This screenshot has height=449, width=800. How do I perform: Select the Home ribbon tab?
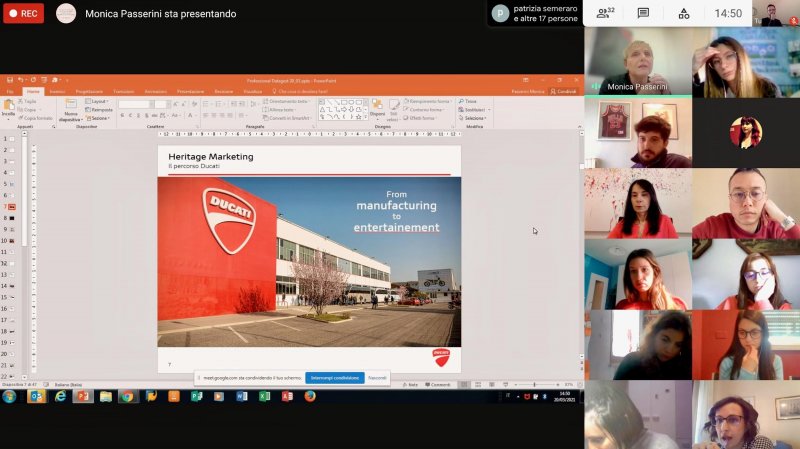[33, 91]
